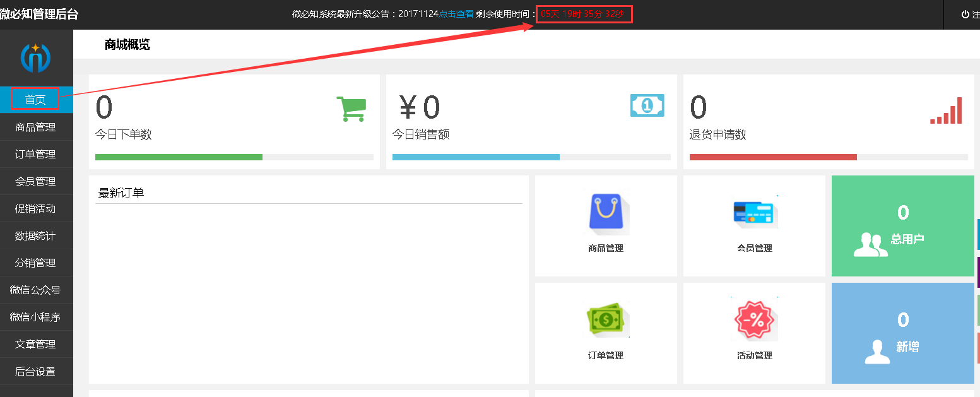The width and height of the screenshot is (980, 397).
Task: Click the green progress bar under 今日下单数
Action: click(x=179, y=157)
